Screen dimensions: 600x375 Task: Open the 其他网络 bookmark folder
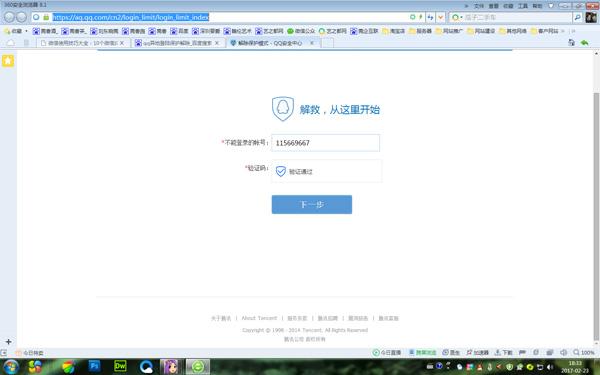pos(513,31)
